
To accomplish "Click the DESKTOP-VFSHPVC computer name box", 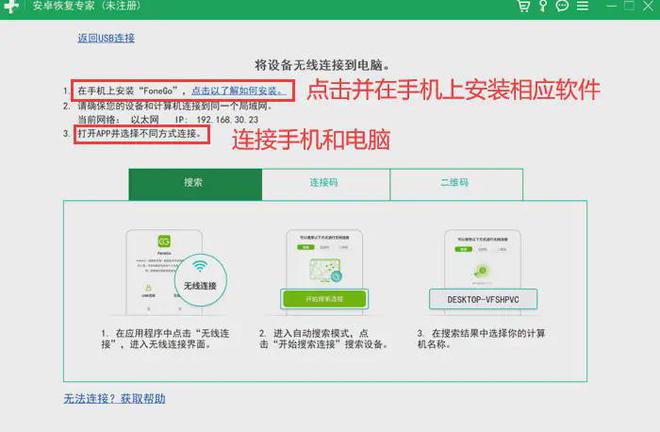I will 483,299.
